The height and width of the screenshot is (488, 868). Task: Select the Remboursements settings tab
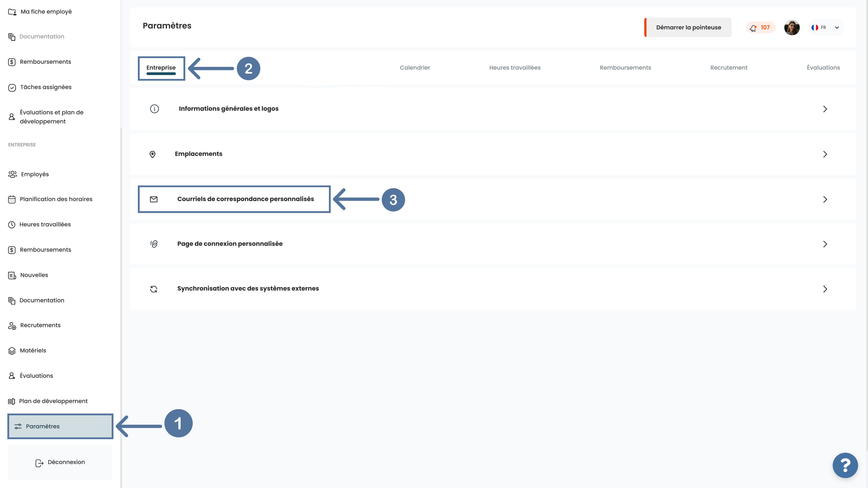tap(625, 68)
